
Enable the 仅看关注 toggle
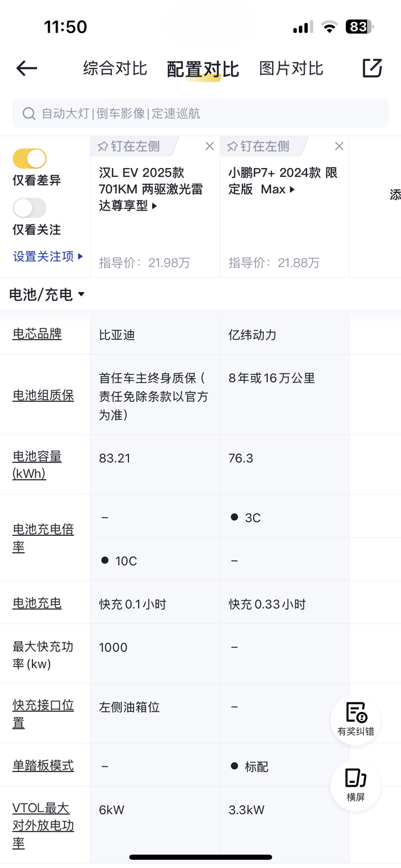pyautogui.click(x=29, y=208)
